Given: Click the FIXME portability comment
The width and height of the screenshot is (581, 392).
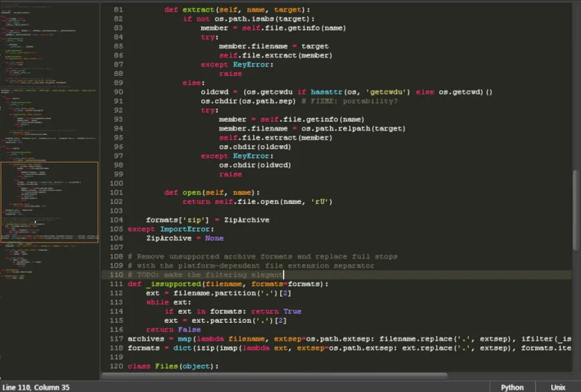Looking at the screenshot, I should [349, 101].
